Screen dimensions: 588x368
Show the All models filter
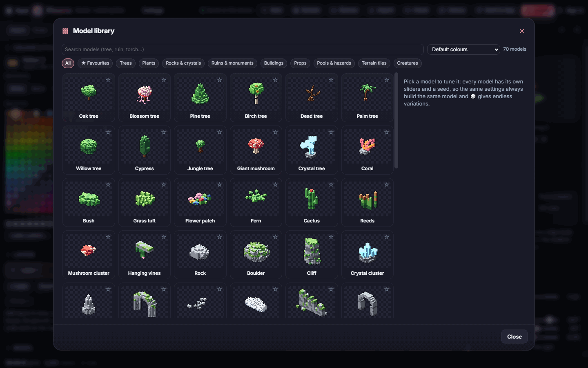68,63
